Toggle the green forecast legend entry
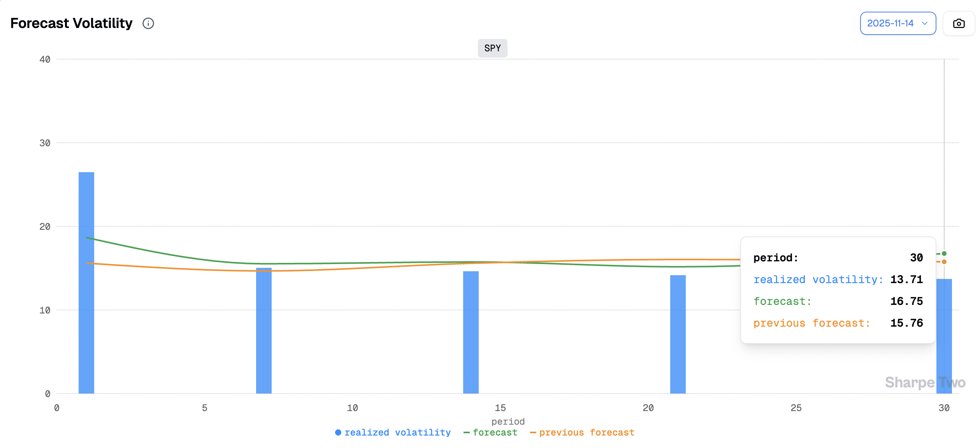Image resolution: width=980 pixels, height=448 pixels. pyautogui.click(x=490, y=432)
